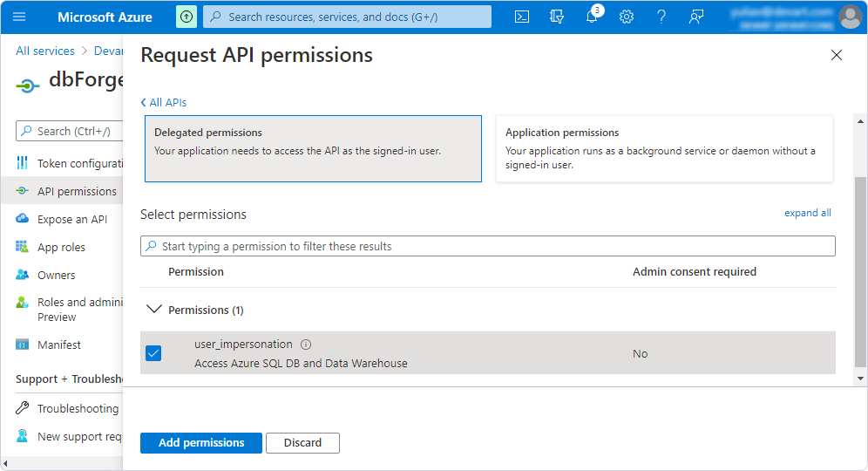Open portal settings gear
This screenshot has height=471, width=868.
627,17
